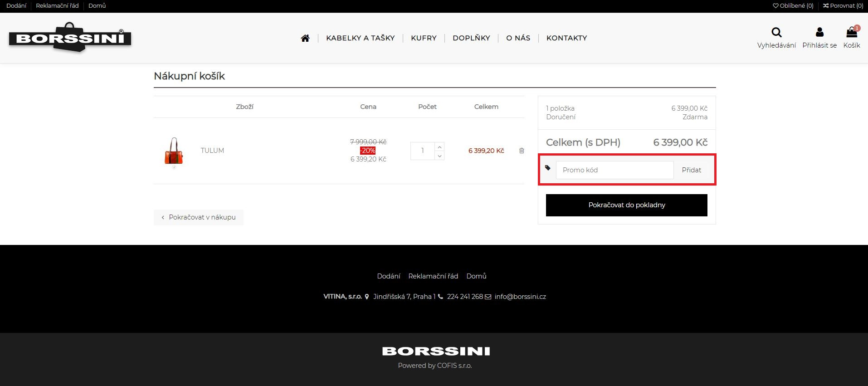
Task: Click the Zdarma delivery value
Action: (695, 117)
